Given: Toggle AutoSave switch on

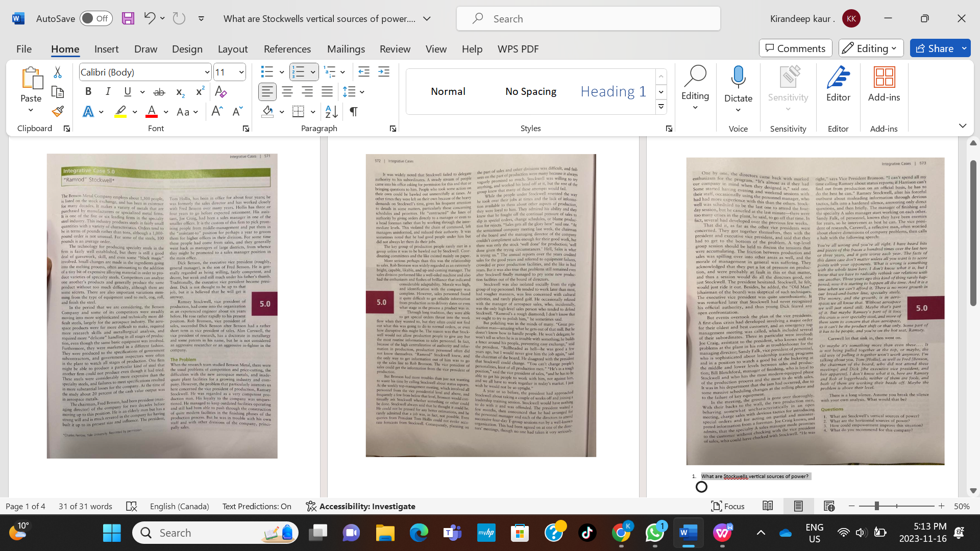Looking at the screenshot, I should click(96, 18).
